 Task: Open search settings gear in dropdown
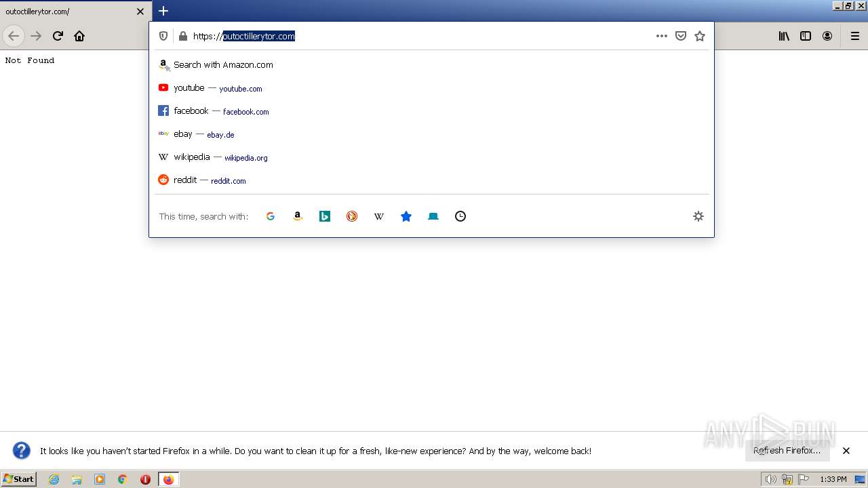(698, 216)
